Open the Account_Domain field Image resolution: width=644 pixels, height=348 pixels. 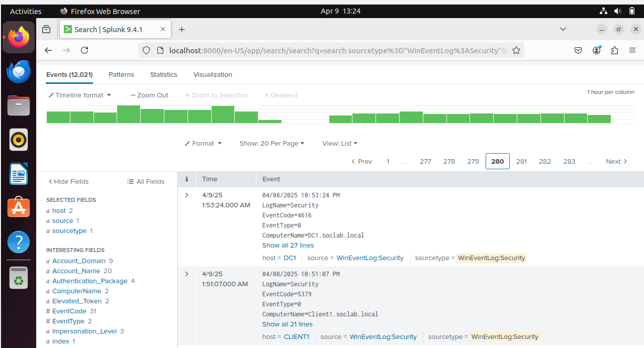click(79, 261)
